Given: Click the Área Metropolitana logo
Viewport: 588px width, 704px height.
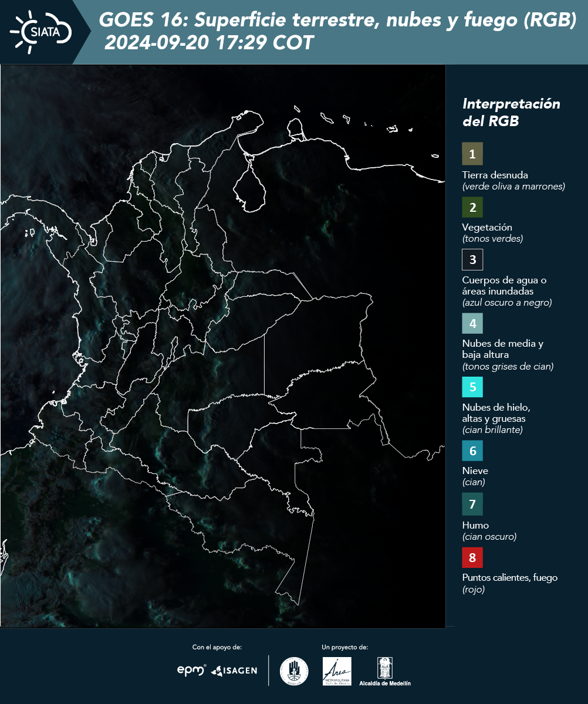Looking at the screenshot, I should click(337, 671).
